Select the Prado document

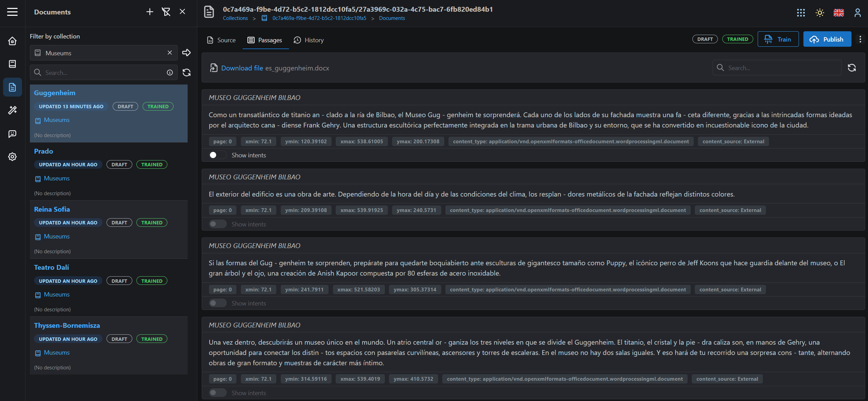point(109,172)
